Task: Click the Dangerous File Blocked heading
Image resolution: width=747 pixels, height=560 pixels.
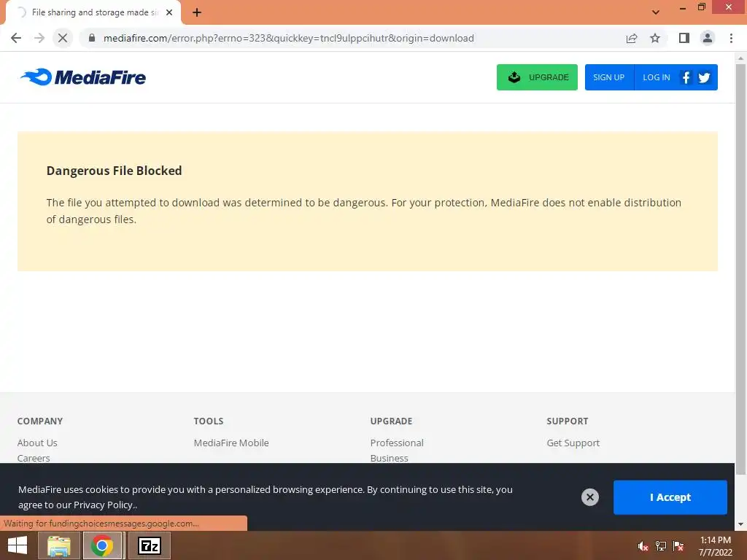Action: pos(114,171)
